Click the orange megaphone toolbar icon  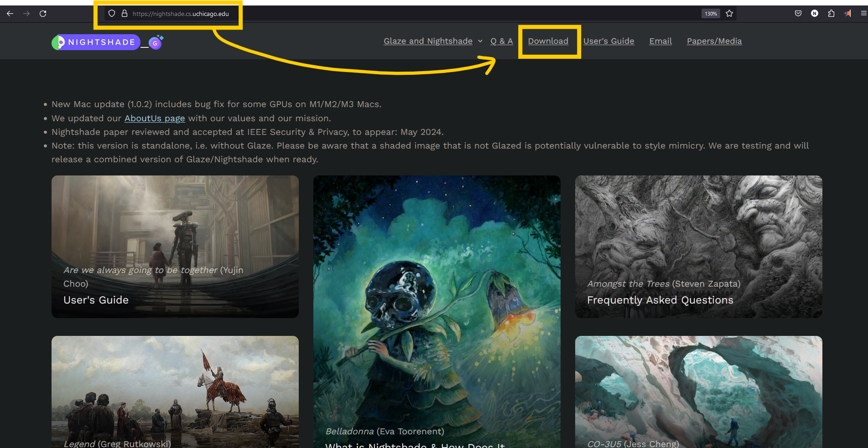(847, 14)
